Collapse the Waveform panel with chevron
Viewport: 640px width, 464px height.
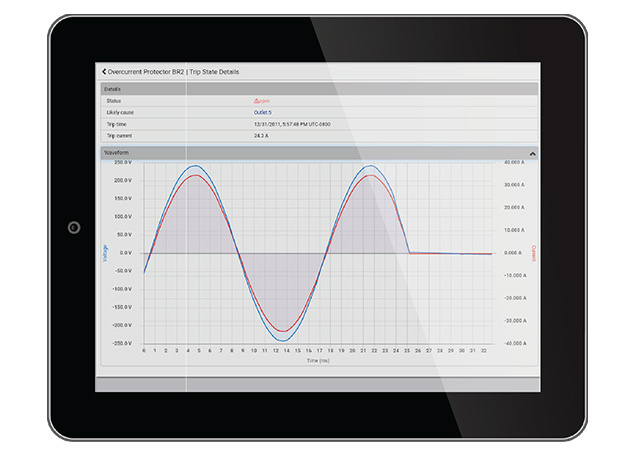coord(532,154)
